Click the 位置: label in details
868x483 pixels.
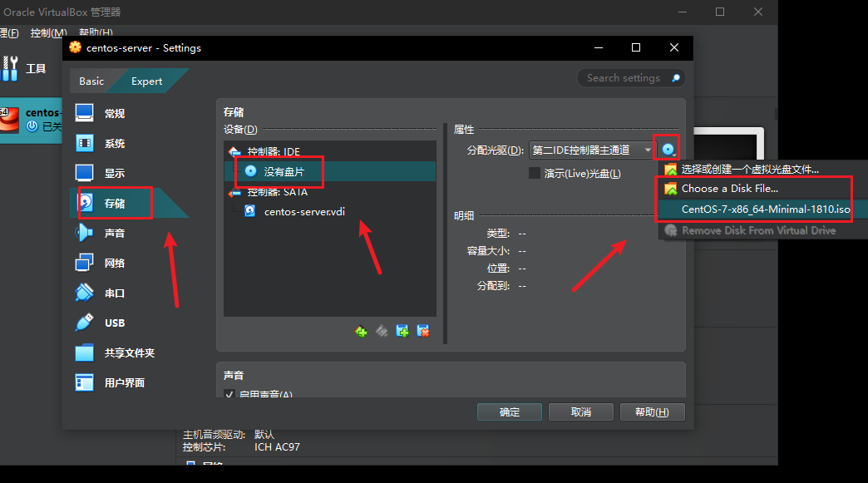(498, 269)
